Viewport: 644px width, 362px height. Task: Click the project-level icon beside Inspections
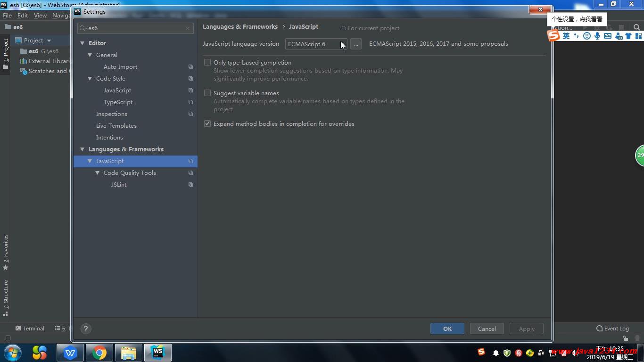190,114
